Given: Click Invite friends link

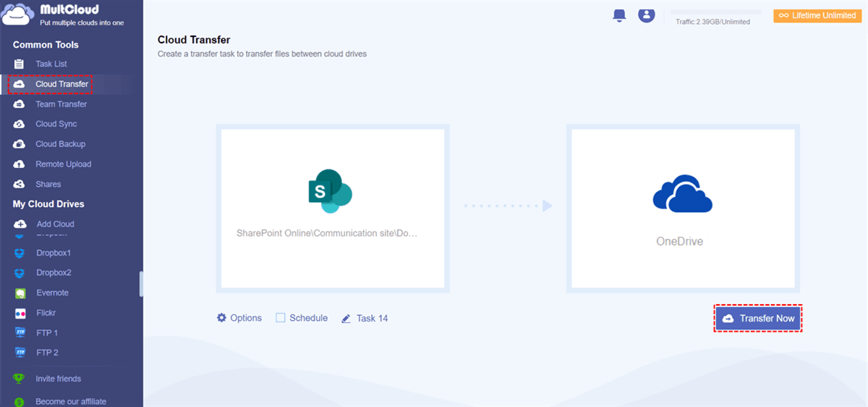Looking at the screenshot, I should (58, 379).
